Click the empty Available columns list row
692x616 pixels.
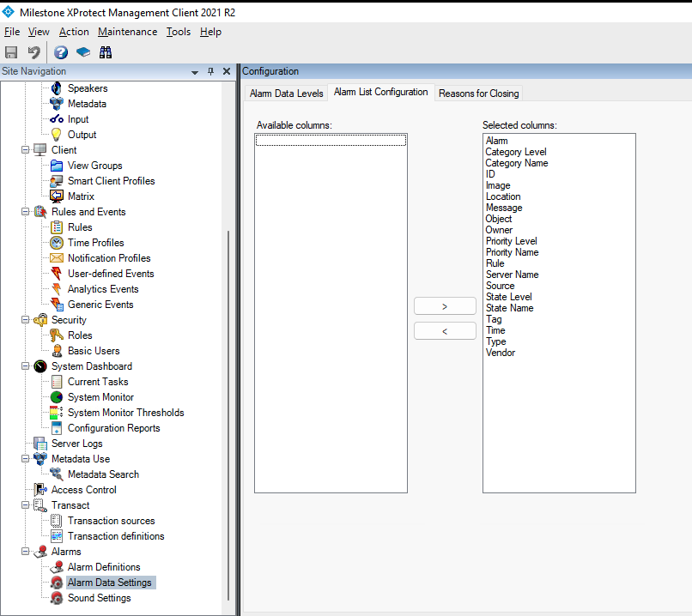pyautogui.click(x=331, y=140)
